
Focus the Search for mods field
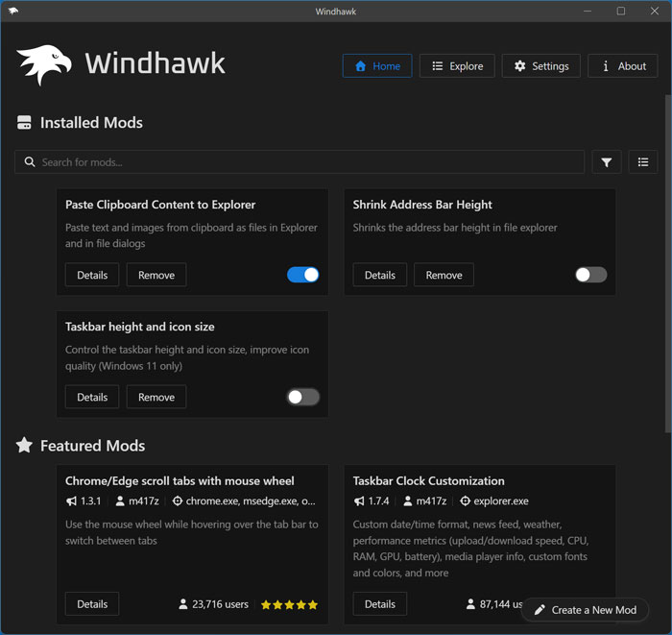pos(300,162)
